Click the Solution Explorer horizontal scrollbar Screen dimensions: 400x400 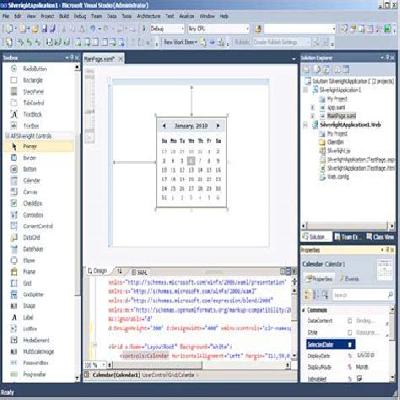click(x=348, y=226)
